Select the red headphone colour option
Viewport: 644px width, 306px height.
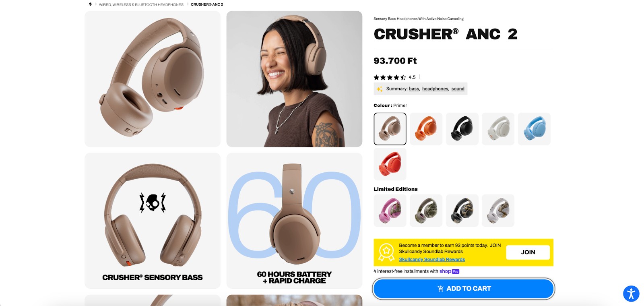390,164
